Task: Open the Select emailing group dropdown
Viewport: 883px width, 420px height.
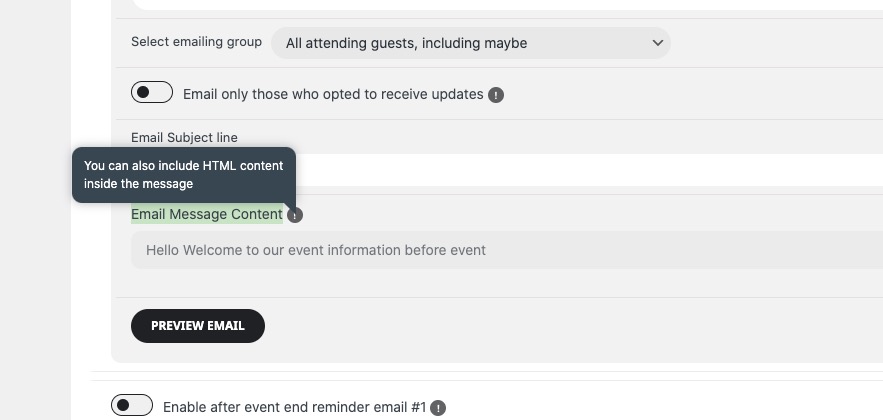Action: click(x=471, y=43)
